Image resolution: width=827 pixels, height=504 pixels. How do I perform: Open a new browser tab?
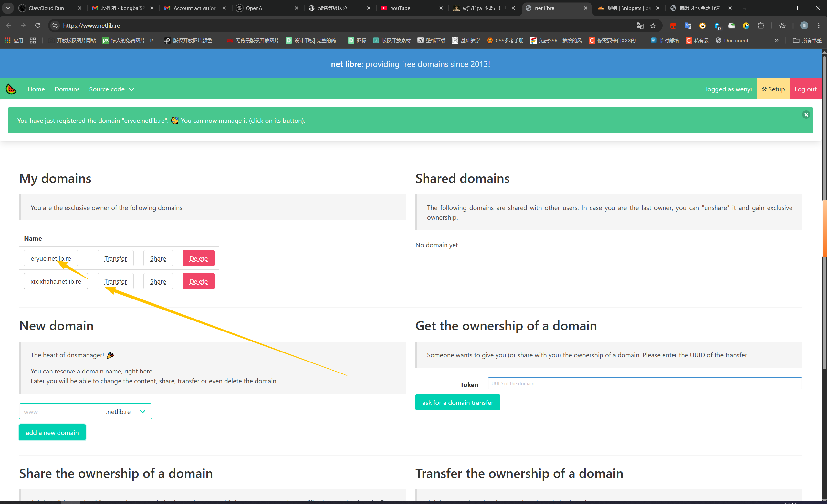point(745,8)
